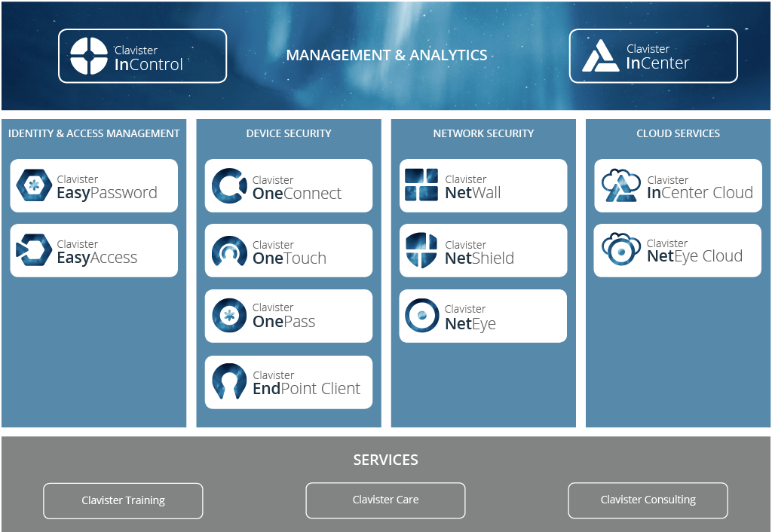Screen dimensions: 772x532
Task: Click the Network Security column heading
Action: pyautogui.click(x=483, y=133)
